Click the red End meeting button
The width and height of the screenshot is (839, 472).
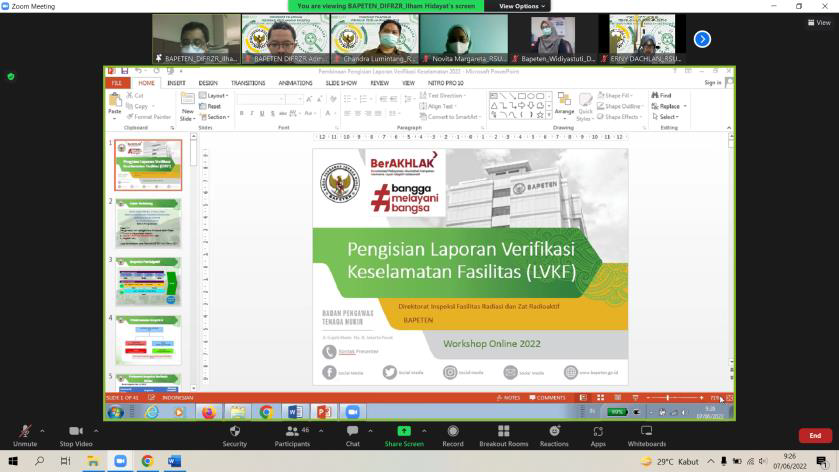815,436
